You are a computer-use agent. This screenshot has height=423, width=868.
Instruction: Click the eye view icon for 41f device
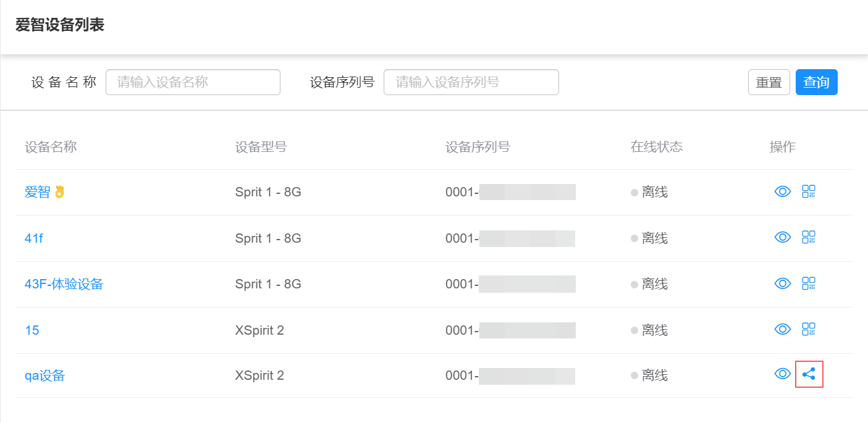(x=783, y=237)
